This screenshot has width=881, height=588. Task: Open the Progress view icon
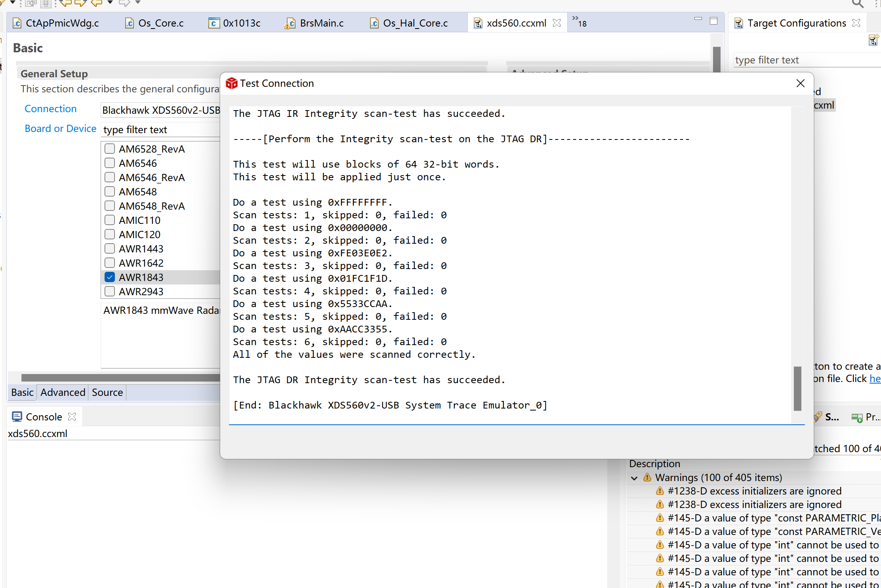pos(858,417)
